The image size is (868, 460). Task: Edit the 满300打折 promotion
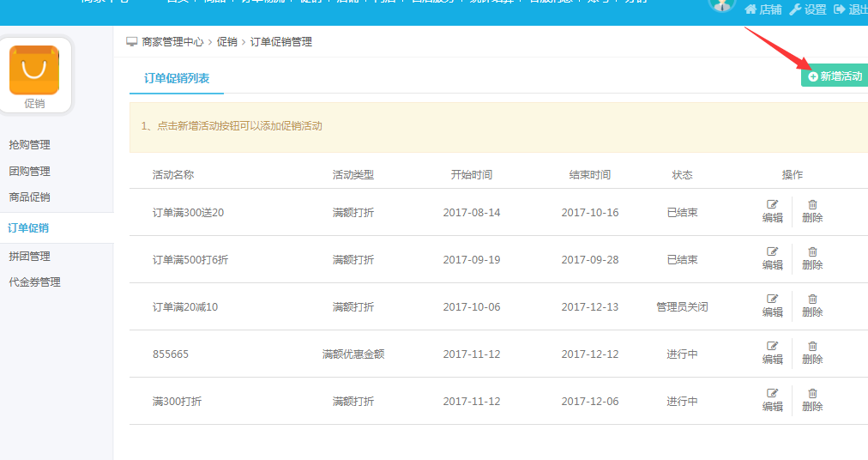tap(772, 400)
